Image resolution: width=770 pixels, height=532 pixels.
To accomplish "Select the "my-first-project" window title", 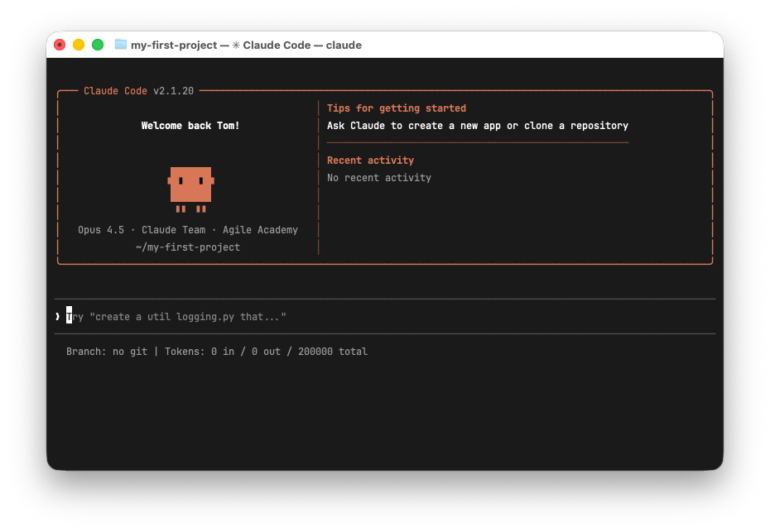I will tap(174, 45).
